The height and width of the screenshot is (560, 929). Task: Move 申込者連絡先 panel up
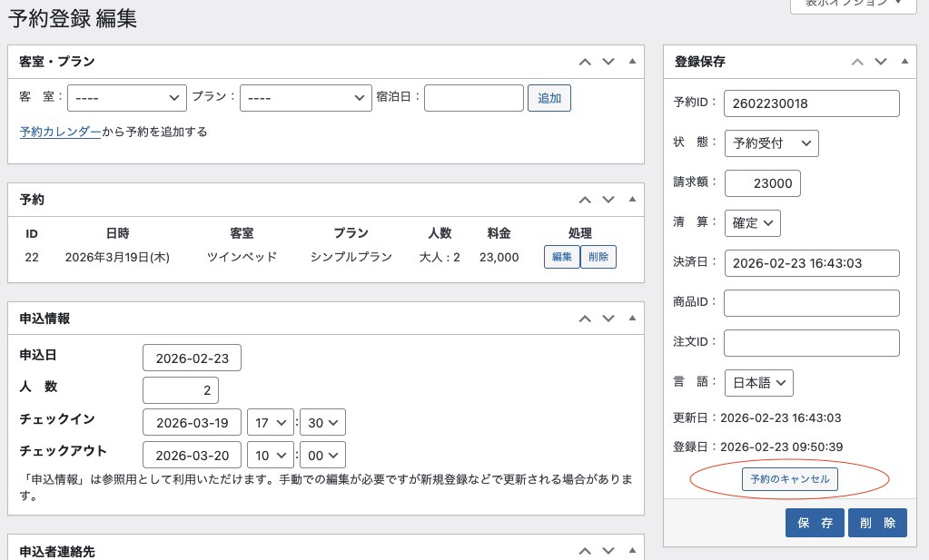click(x=585, y=551)
